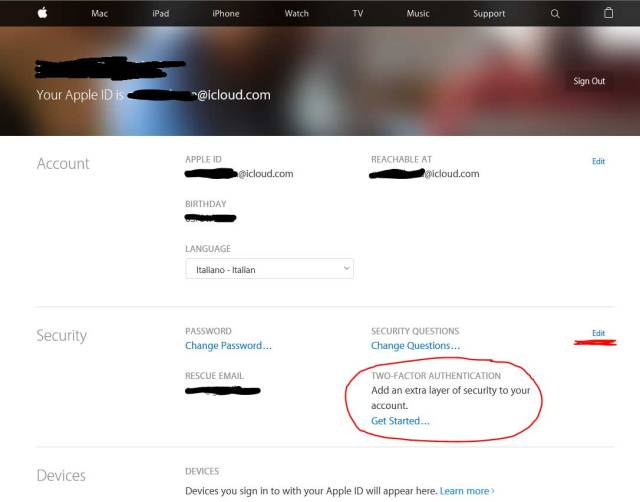640x502 pixels.
Task: Edit the Security section
Action: [x=598, y=333]
